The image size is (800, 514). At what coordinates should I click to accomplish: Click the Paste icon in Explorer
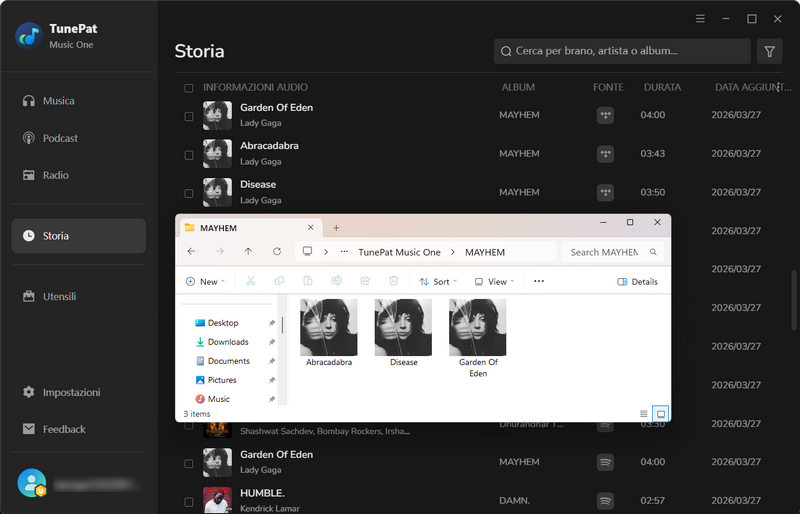[x=308, y=281]
